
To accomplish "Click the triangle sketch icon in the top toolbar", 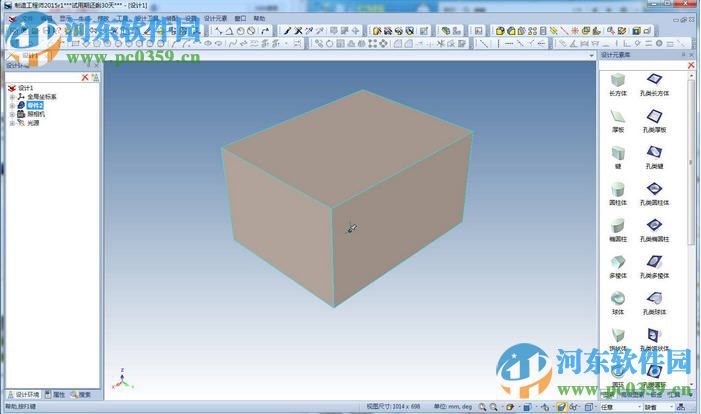I will tap(229, 31).
